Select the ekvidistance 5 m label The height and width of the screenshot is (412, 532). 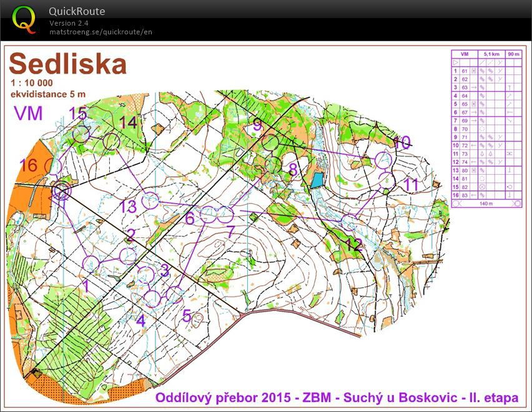(x=48, y=94)
